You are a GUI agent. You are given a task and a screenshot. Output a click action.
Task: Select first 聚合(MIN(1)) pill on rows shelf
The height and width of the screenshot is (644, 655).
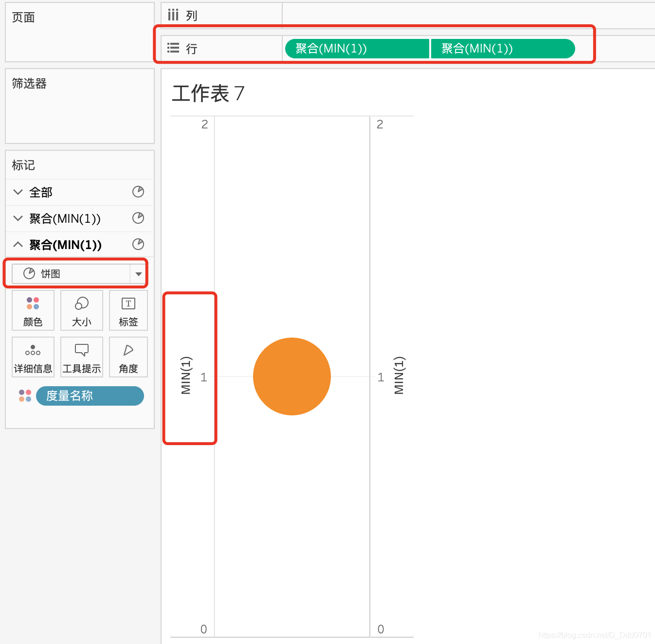[357, 49]
